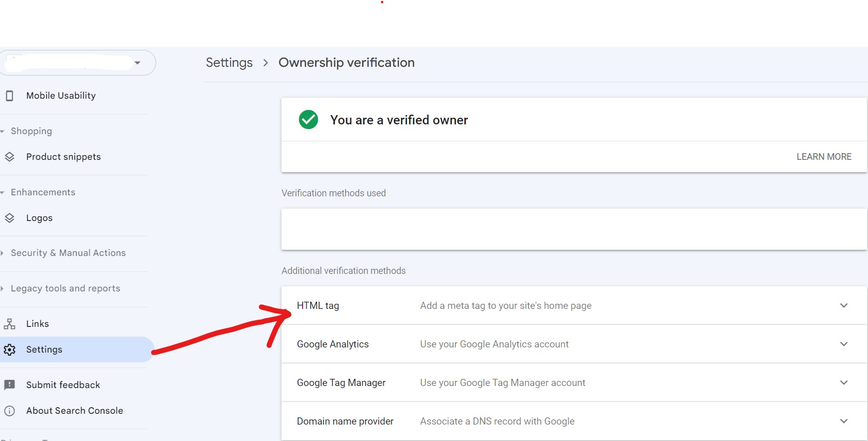Expand the Google Tag Manager chevron

pyautogui.click(x=844, y=382)
